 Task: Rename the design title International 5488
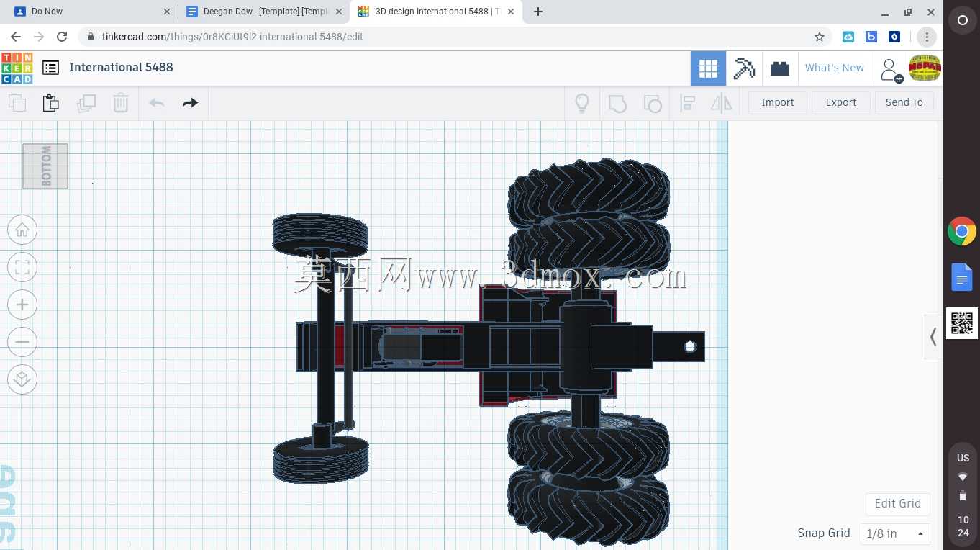[121, 67]
